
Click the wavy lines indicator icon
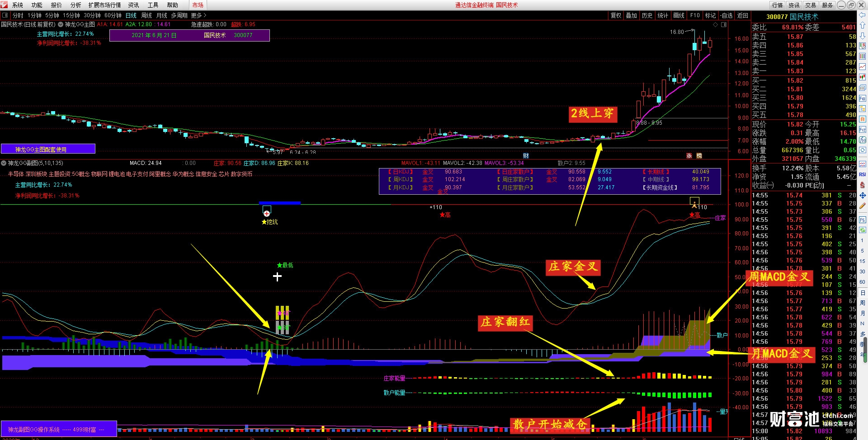pos(863,163)
